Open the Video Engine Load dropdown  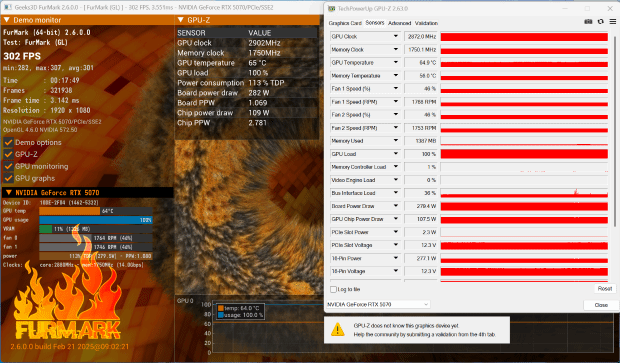(395, 180)
